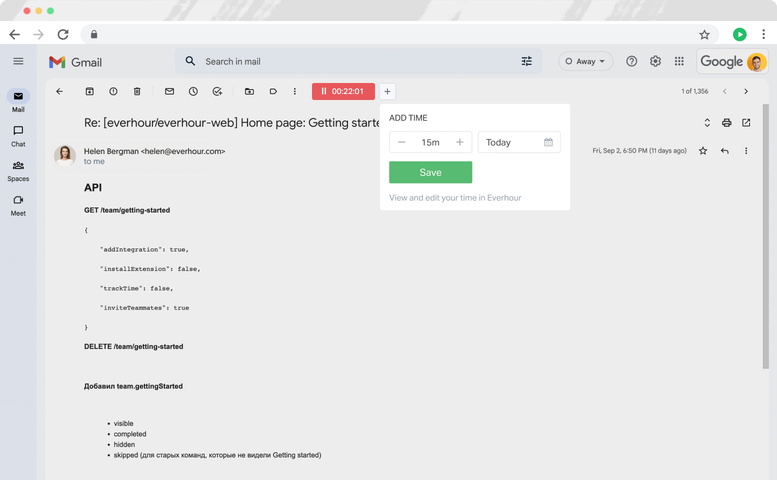777x480 pixels.
Task: Expand all messages in the conversation
Action: 707,122
